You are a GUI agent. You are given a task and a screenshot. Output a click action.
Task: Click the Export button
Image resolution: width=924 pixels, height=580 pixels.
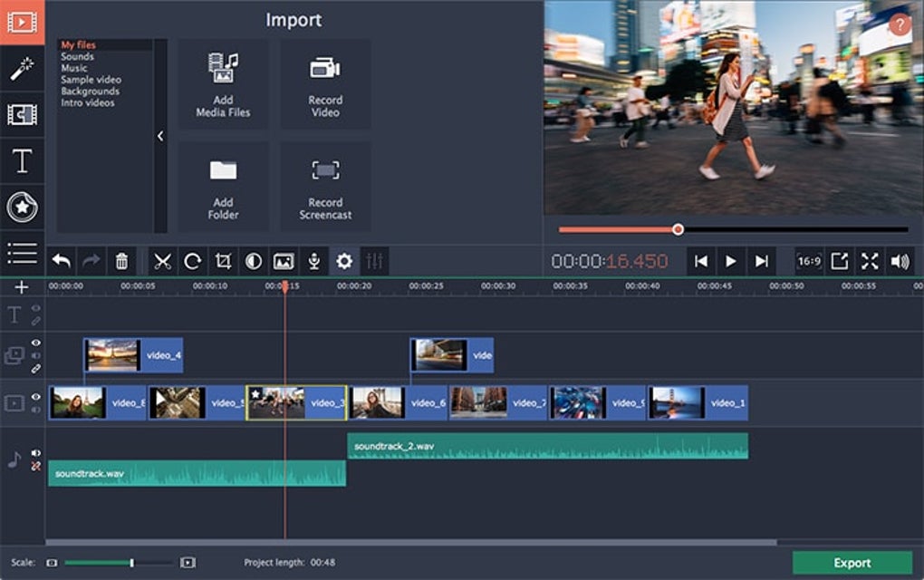(x=852, y=563)
